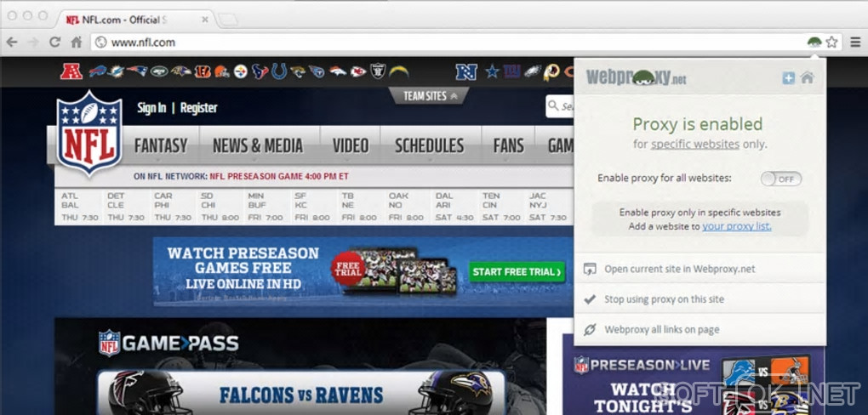Open the Houston Texans team icon

260,71
